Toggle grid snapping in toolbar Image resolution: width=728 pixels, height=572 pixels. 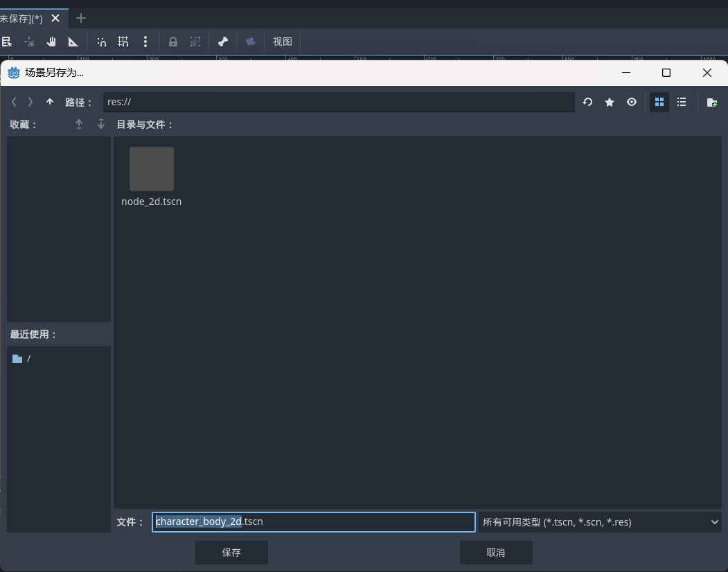pos(123,42)
